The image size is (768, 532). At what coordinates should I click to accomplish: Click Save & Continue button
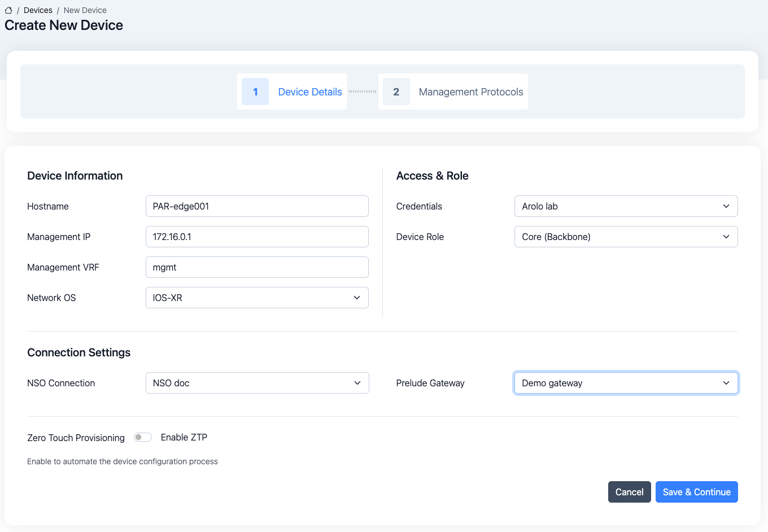point(696,492)
